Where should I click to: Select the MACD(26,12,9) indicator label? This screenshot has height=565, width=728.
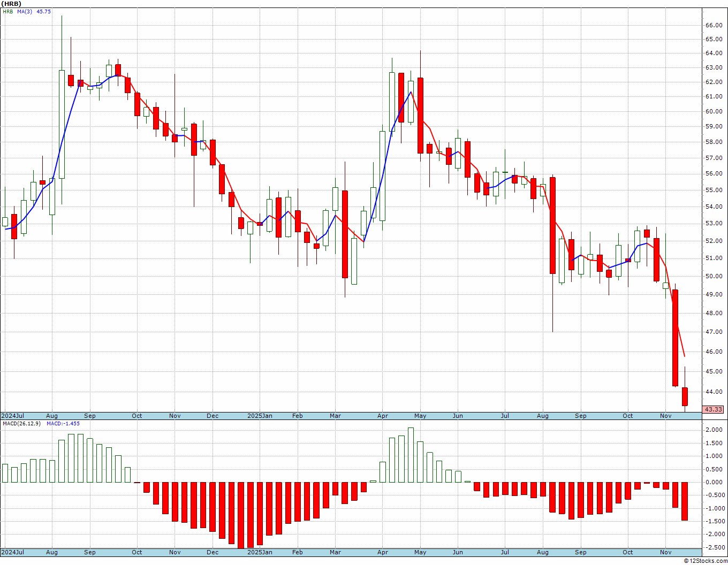click(21, 423)
